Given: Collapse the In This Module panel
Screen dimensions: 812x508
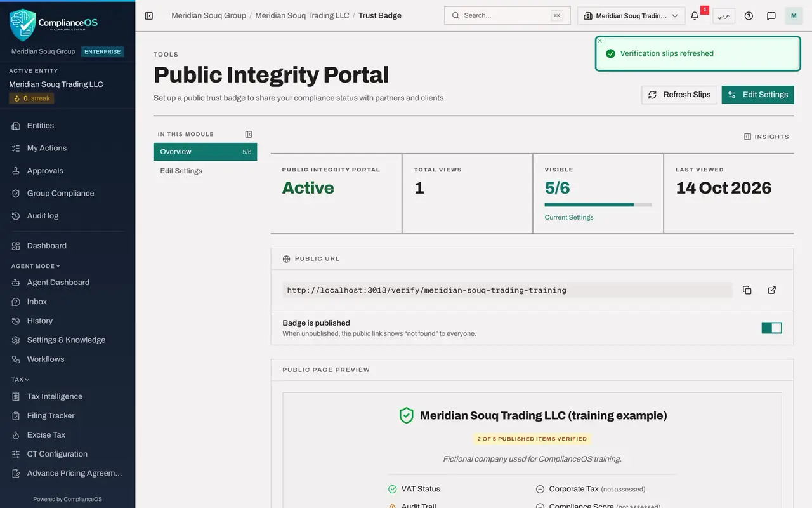Looking at the screenshot, I should [249, 134].
